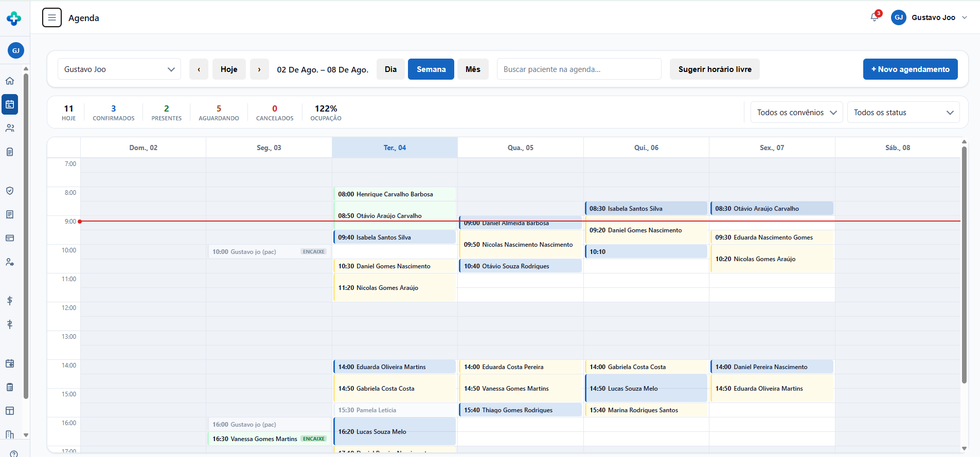Click Sugerir horário livre
This screenshot has width=980, height=457.
click(715, 69)
